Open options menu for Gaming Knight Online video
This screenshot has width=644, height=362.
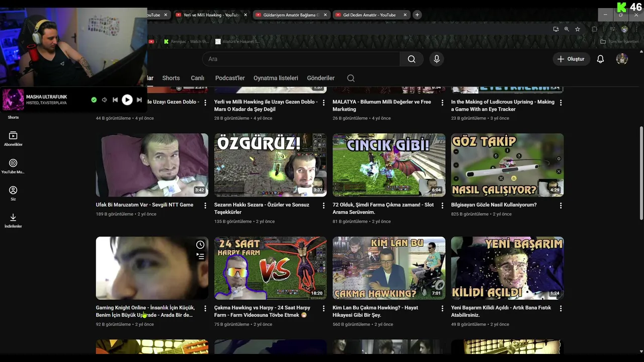[x=205, y=308]
